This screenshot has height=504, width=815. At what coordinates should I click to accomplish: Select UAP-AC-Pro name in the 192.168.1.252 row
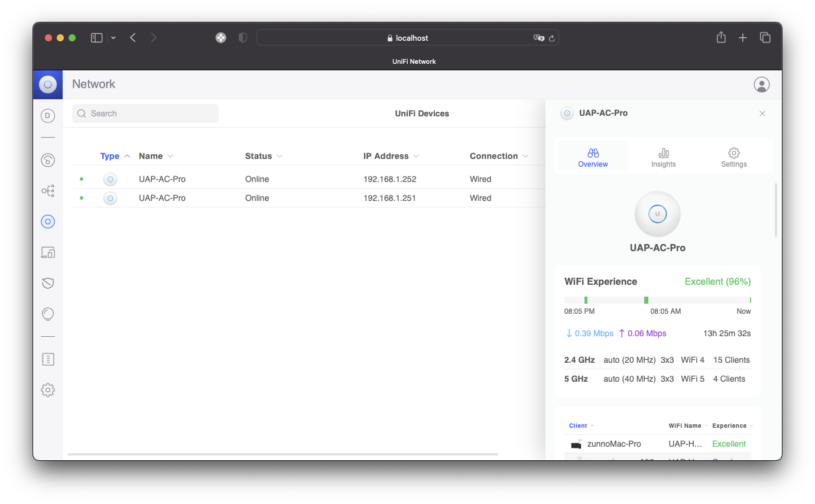[x=162, y=179]
